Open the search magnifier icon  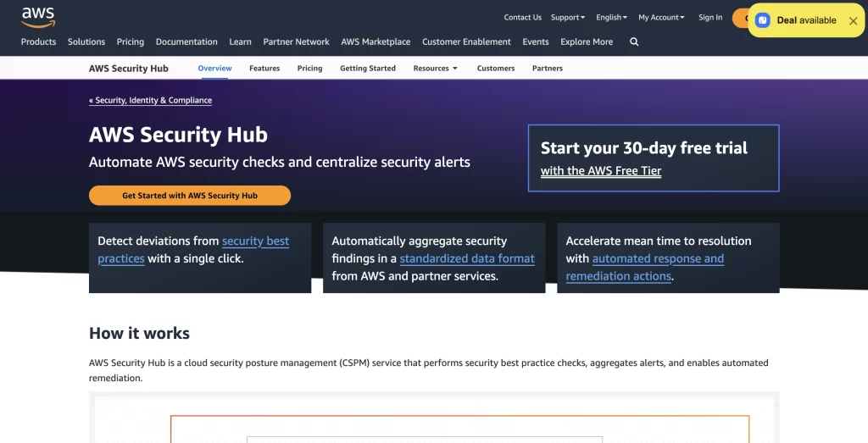pyautogui.click(x=634, y=42)
